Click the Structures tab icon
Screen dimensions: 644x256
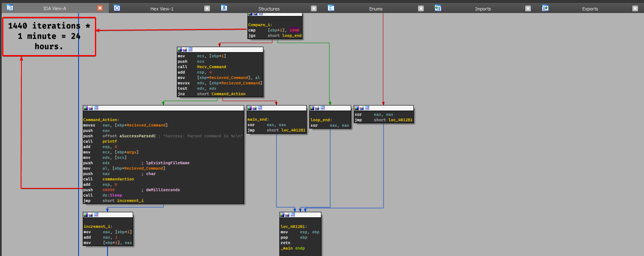[225, 8]
